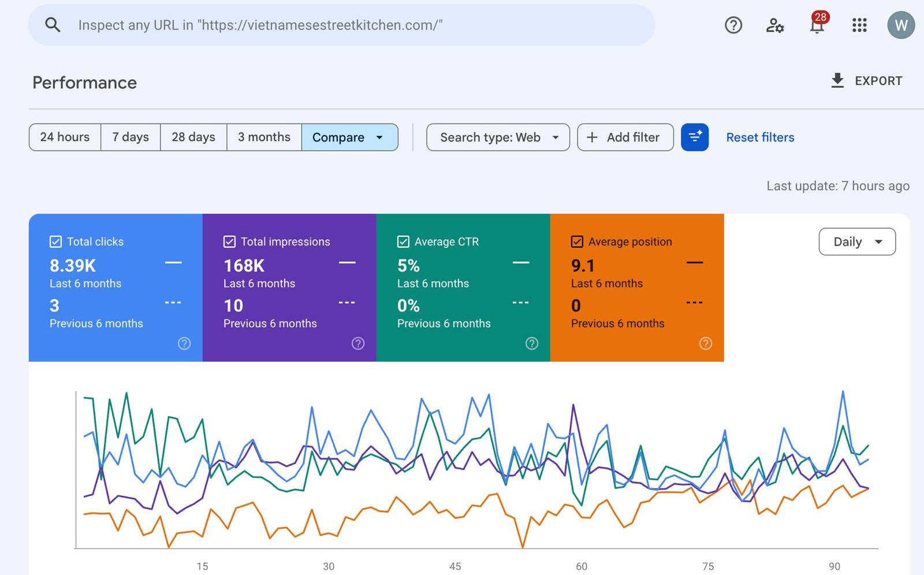
Task: Switch to the 3 months range
Action: 264,138
